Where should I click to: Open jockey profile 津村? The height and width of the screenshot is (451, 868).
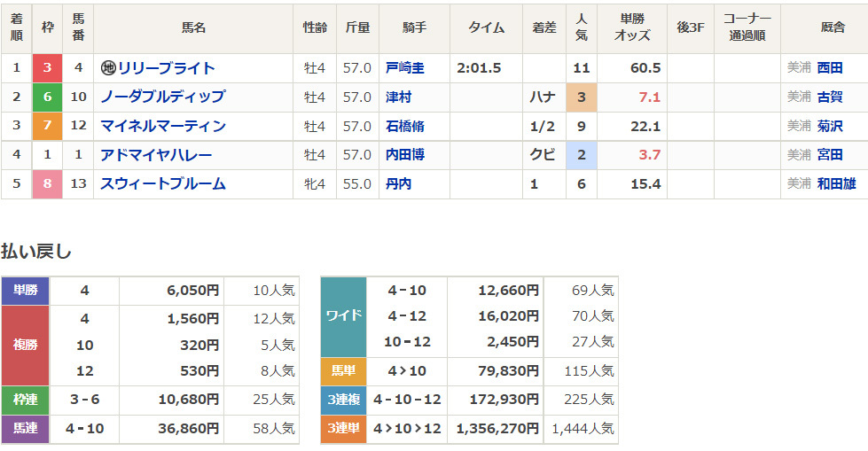click(x=399, y=97)
